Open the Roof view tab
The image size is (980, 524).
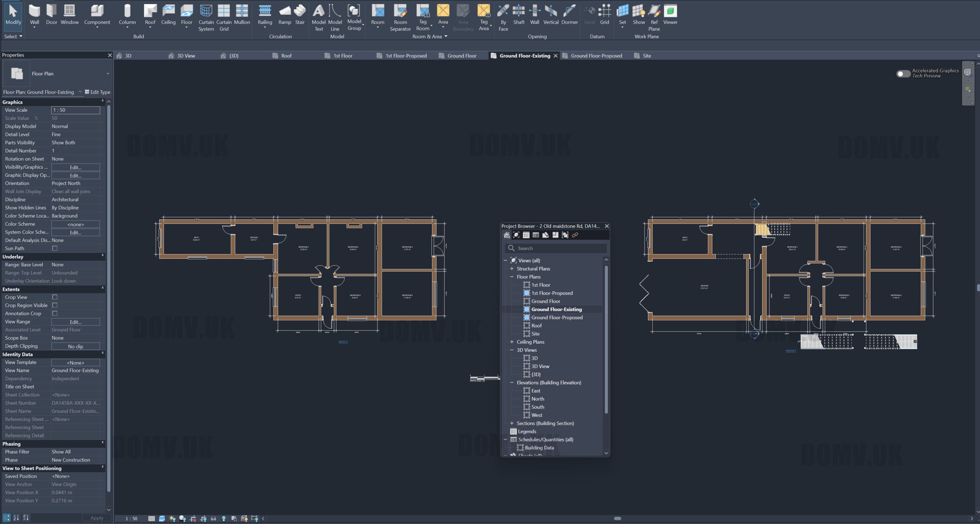[x=286, y=56]
